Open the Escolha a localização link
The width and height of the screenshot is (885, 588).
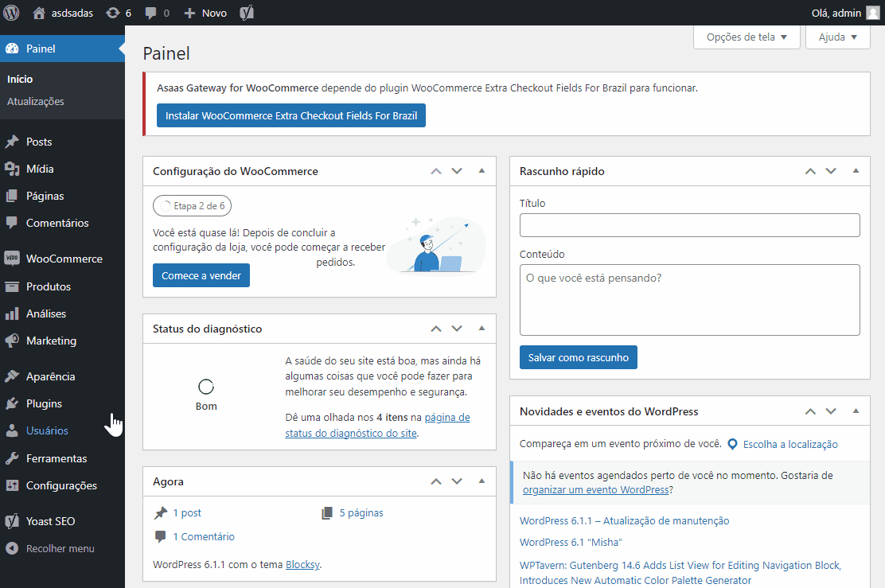pyautogui.click(x=790, y=445)
